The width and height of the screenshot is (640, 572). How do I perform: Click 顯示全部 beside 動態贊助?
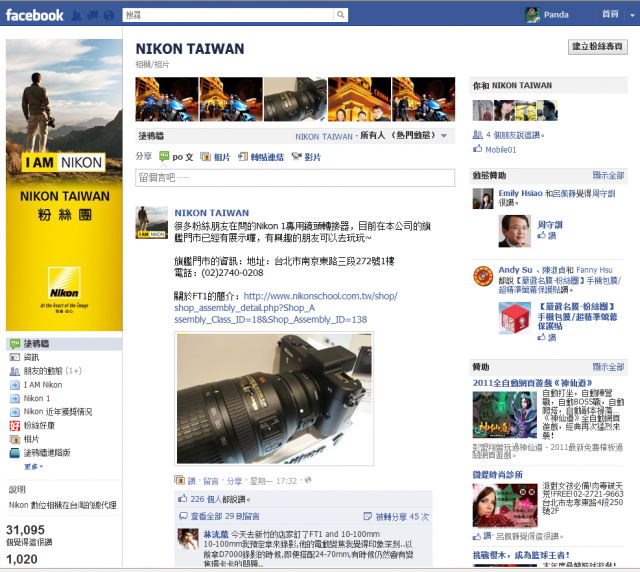pyautogui.click(x=608, y=175)
